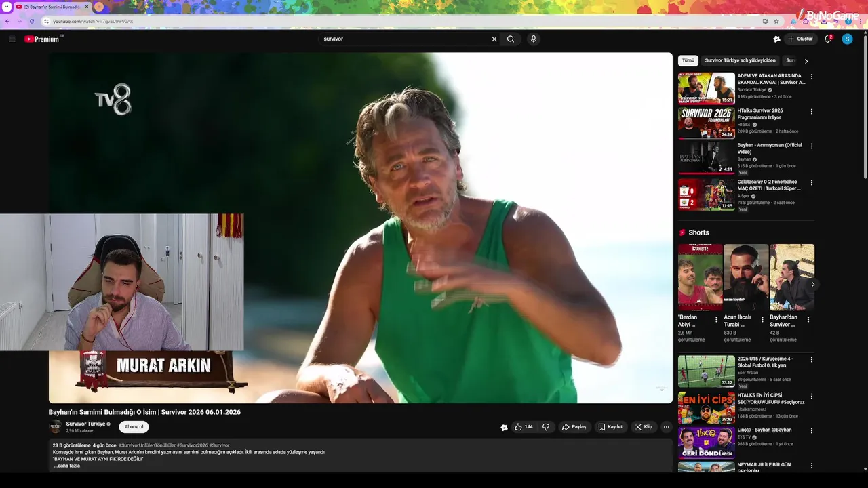Open Galatasaray 0-2 Fenerbahçe highlights title
This screenshot has height=488, width=868.
point(769,185)
